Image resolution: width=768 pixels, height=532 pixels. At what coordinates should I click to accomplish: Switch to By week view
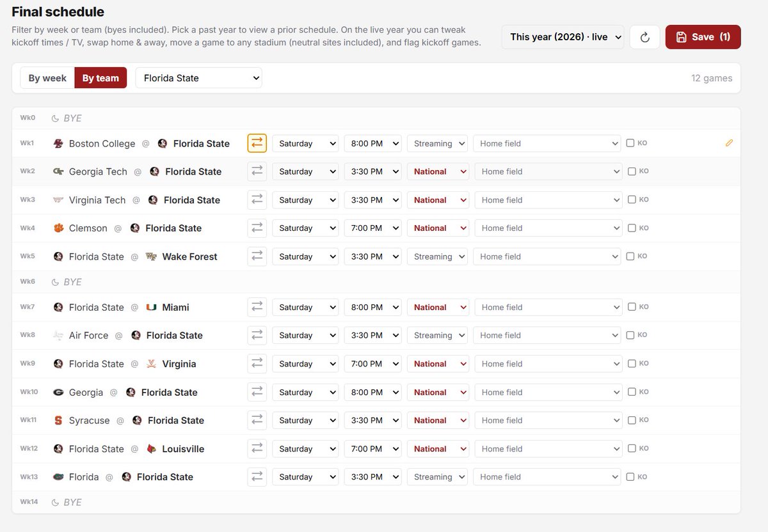click(47, 78)
